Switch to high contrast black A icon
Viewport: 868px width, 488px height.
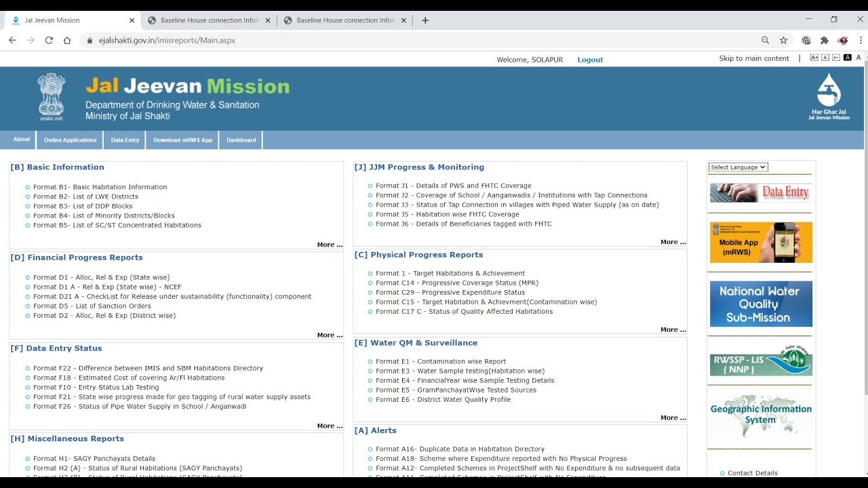click(848, 58)
